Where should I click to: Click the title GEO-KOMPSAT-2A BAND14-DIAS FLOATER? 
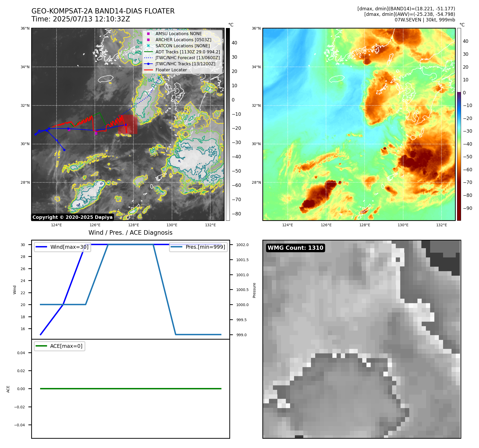point(103,11)
